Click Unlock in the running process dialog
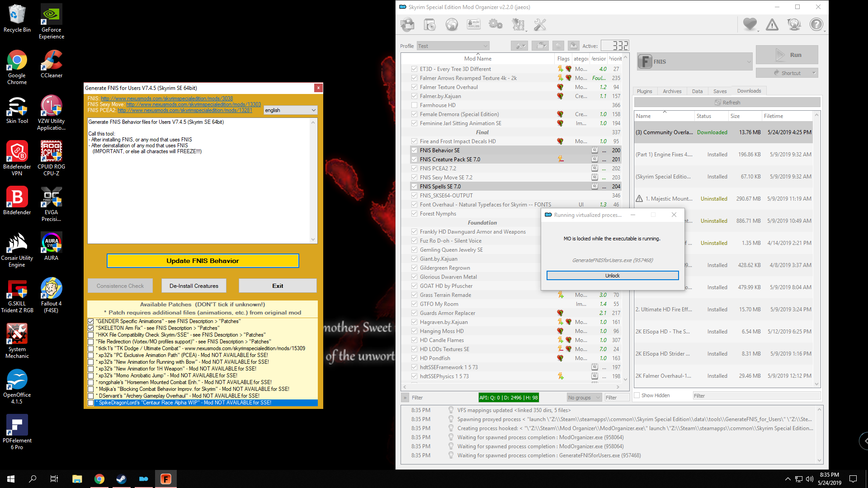The width and height of the screenshot is (868, 488). 612,276
